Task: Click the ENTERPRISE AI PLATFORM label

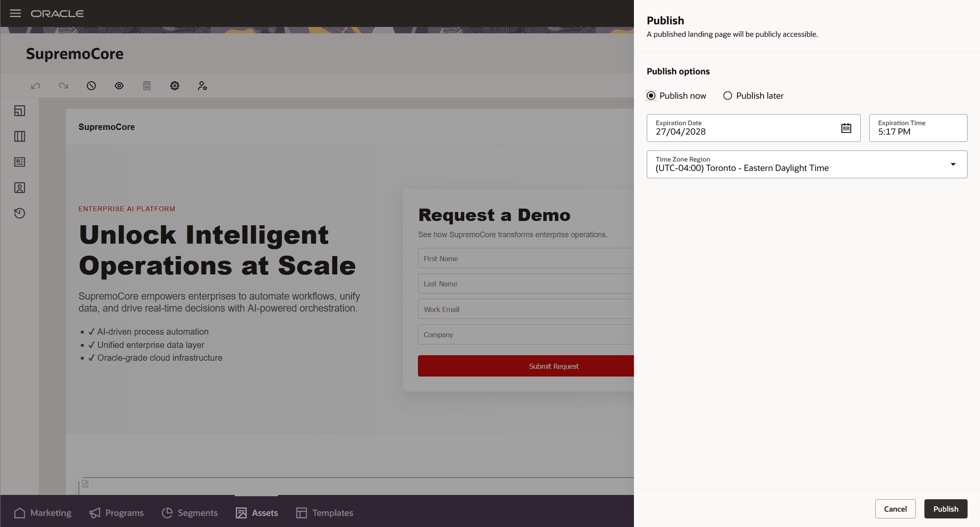Action: click(127, 209)
